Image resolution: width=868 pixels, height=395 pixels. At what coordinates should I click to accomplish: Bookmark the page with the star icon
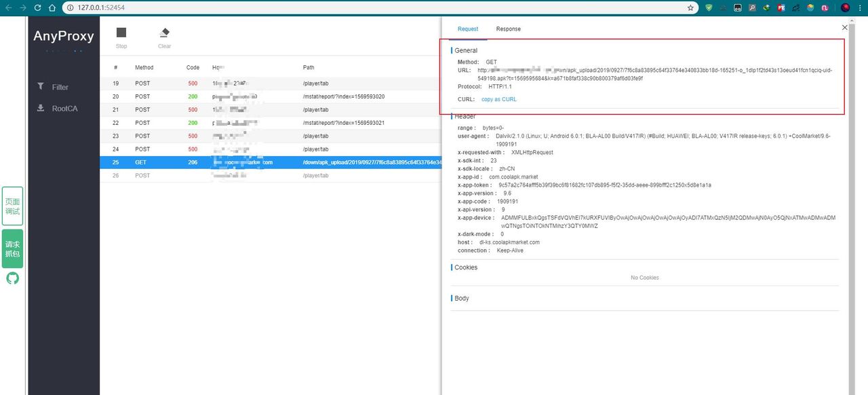[690, 7]
